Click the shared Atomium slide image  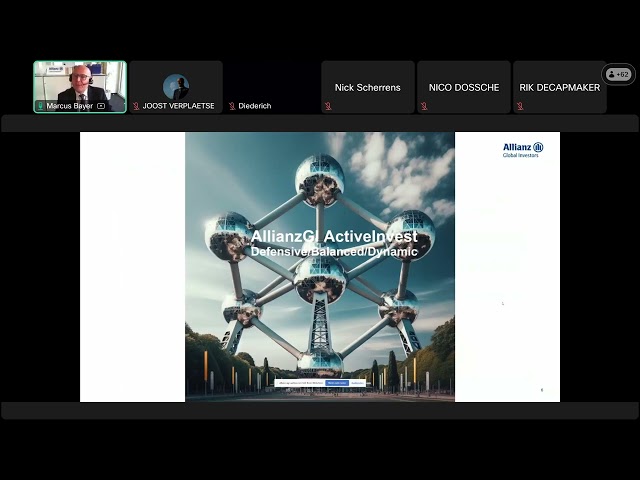pos(320,267)
